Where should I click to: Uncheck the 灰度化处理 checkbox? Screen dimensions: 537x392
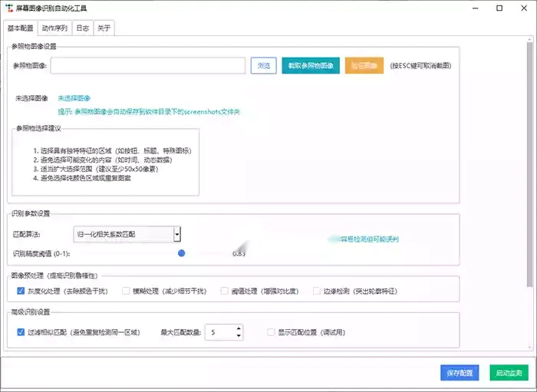point(21,291)
